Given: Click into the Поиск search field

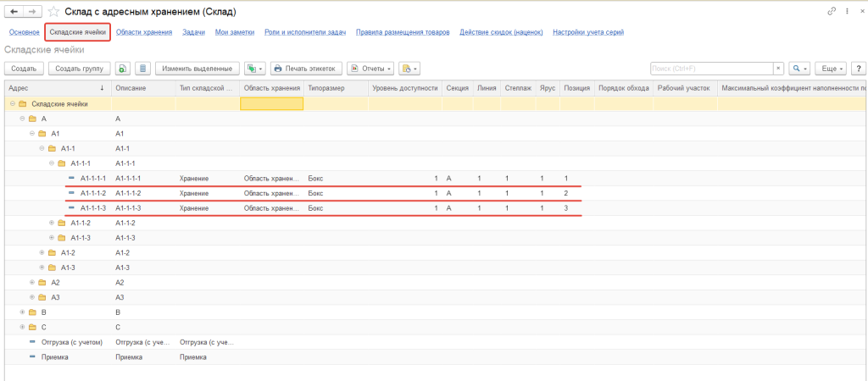Looking at the screenshot, I should (710, 68).
